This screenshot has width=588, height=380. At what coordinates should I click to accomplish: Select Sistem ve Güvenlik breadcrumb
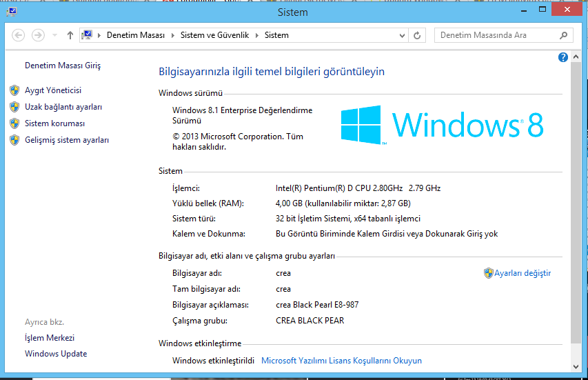coord(214,35)
